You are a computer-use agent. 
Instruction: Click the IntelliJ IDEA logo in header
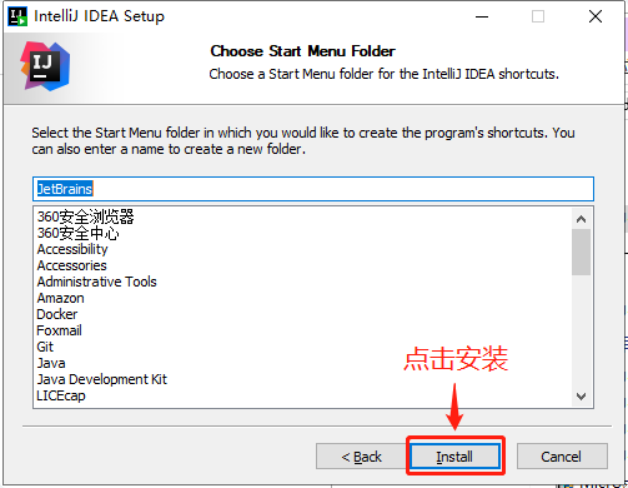click(45, 67)
